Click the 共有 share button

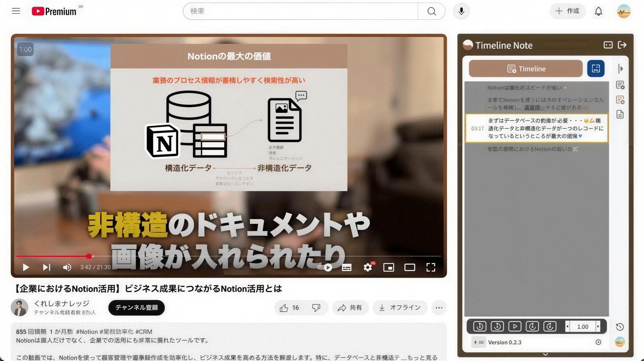(x=350, y=308)
